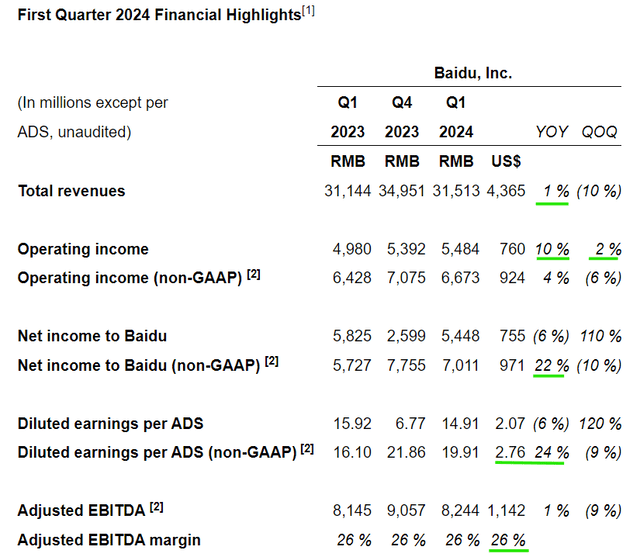640x557 pixels.
Task: Click non-GAAP net income US$ value 971
Action: [x=512, y=366]
